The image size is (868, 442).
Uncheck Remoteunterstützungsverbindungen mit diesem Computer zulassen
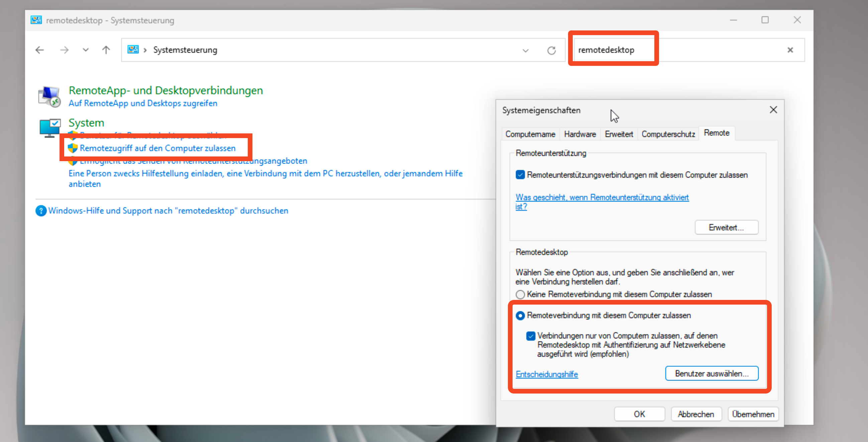(x=520, y=175)
